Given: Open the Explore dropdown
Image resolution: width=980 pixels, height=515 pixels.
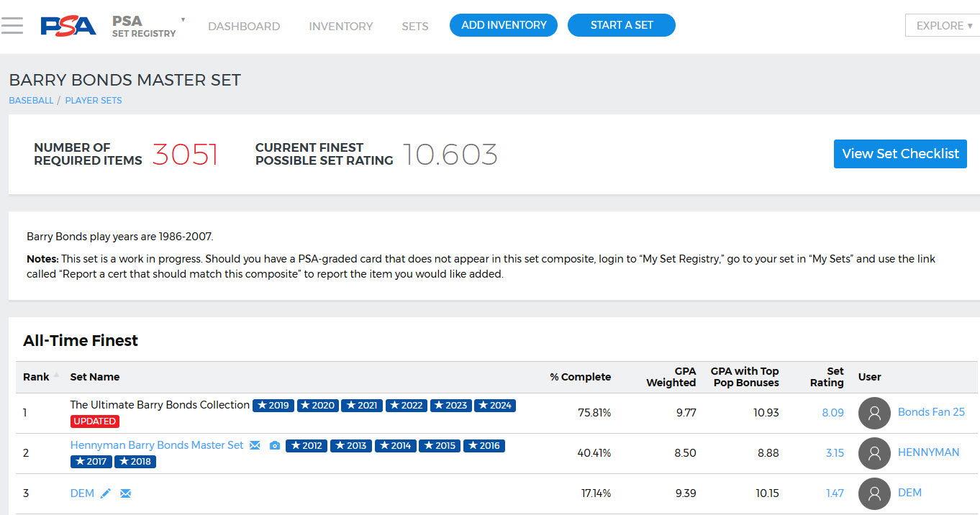Looking at the screenshot, I should 943,26.
